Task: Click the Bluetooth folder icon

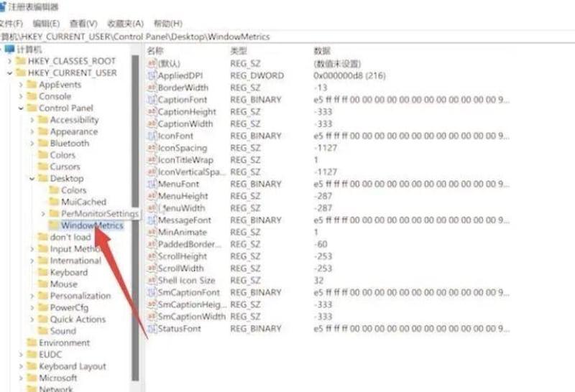Action: (43, 143)
